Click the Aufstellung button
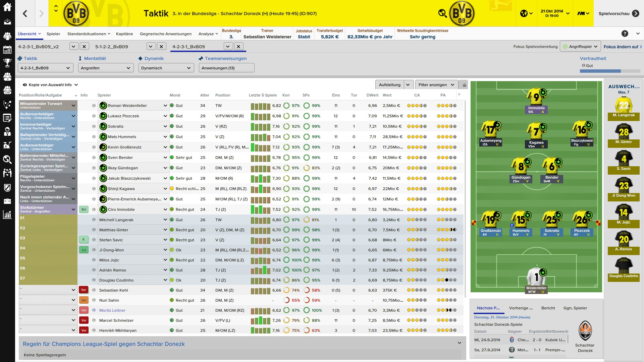The height and width of the screenshot is (362, 644). click(x=390, y=85)
